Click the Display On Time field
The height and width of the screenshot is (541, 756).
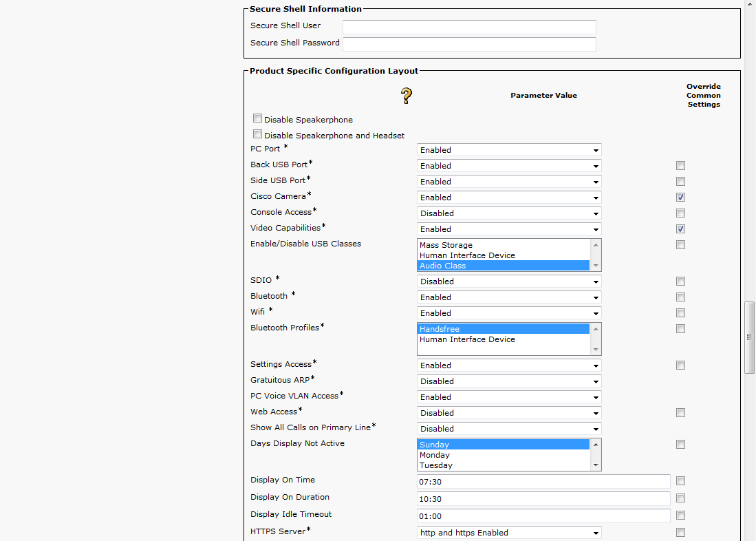[543, 482]
